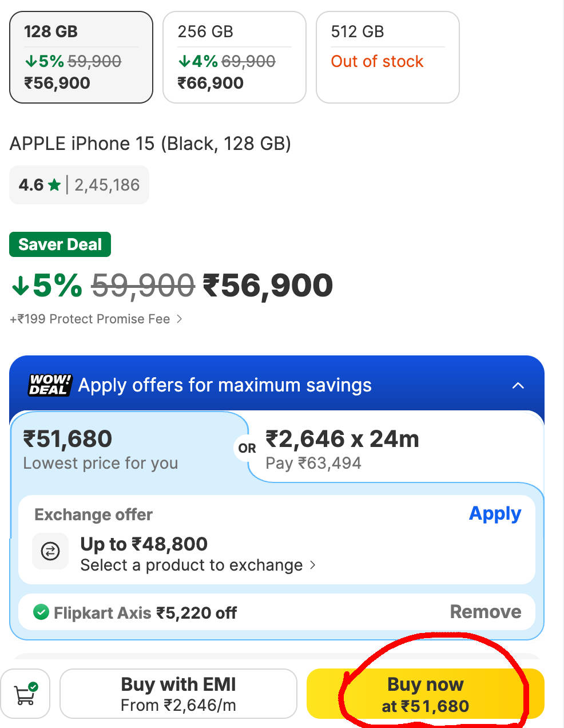This screenshot has width=564, height=728.
Task: Click Buy now at ₹51,680
Action: (x=426, y=694)
